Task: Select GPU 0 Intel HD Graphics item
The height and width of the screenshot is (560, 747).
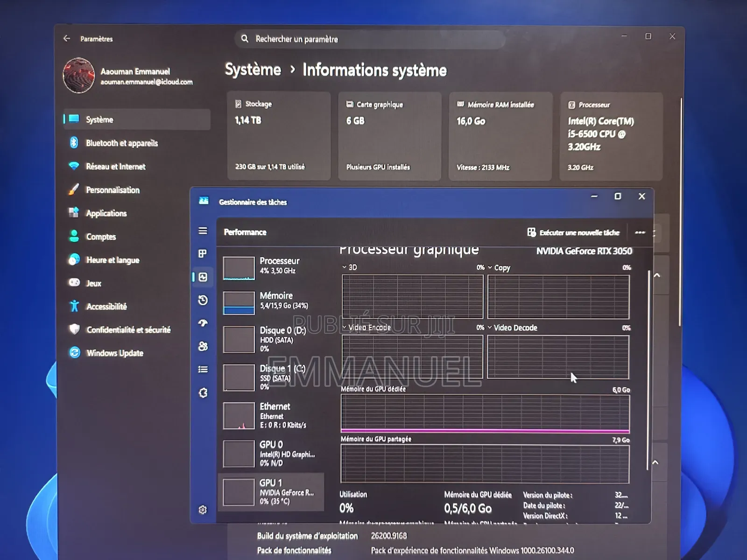Action: (x=271, y=454)
